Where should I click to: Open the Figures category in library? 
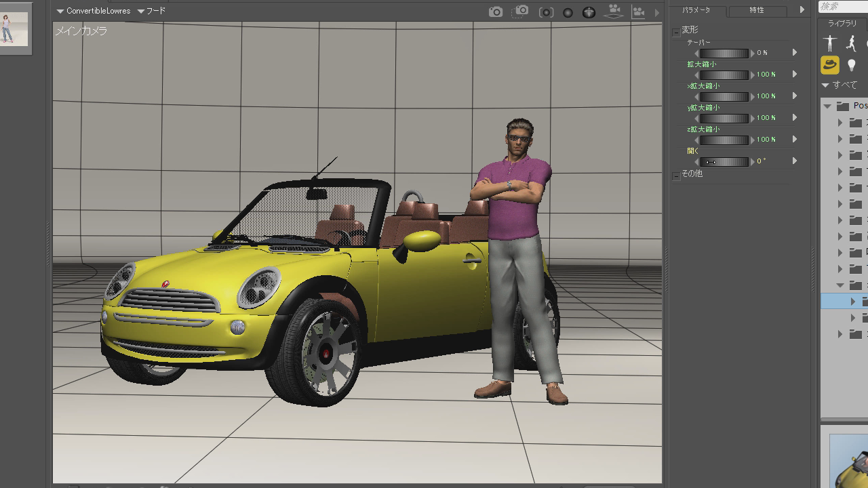pos(830,43)
